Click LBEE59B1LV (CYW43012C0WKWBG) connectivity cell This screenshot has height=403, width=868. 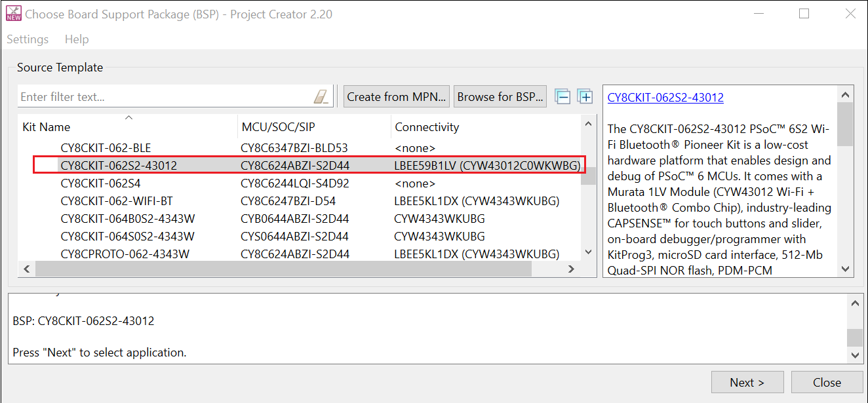click(x=487, y=166)
